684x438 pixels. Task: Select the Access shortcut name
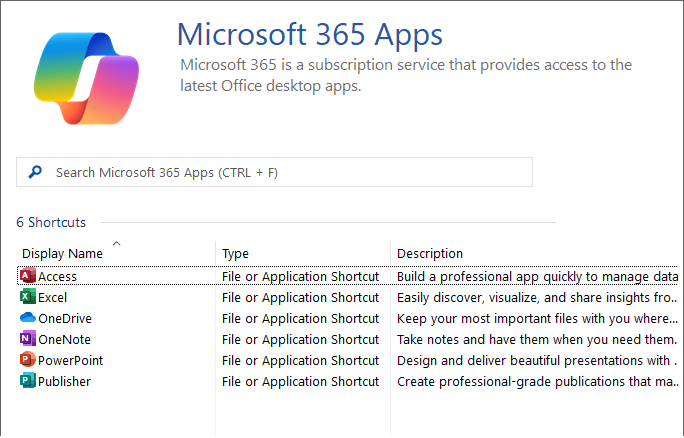pos(57,276)
